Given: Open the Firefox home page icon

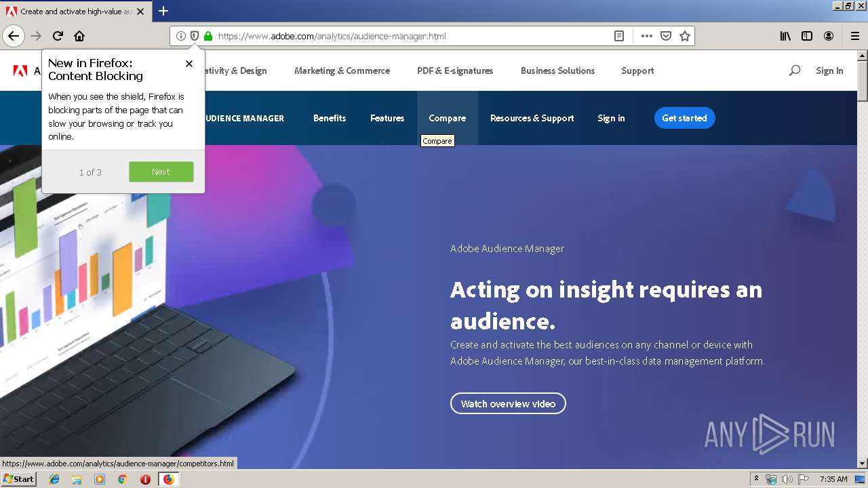Looking at the screenshot, I should pos(79,36).
